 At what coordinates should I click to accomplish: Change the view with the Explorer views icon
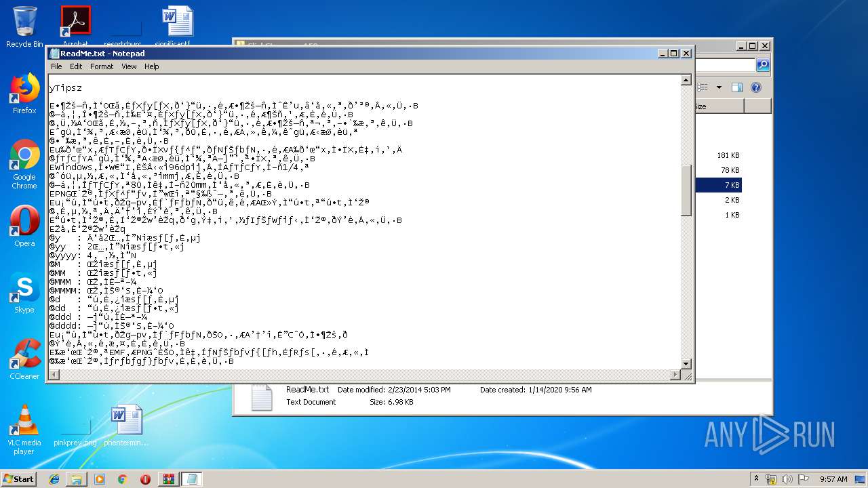(x=703, y=87)
